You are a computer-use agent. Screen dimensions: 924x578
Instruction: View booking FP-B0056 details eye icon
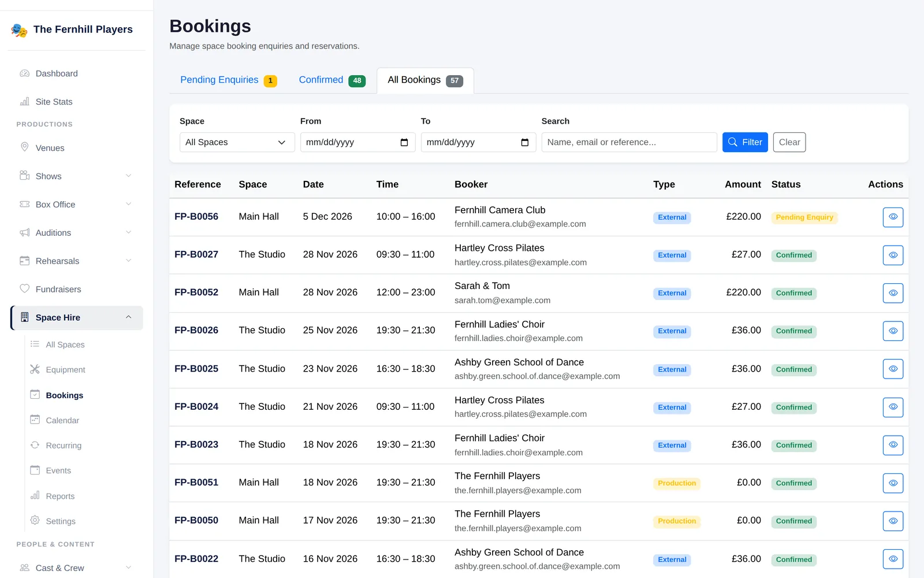(893, 217)
